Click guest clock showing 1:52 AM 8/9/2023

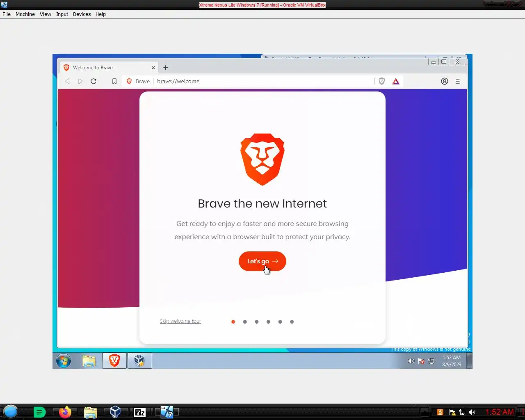click(452, 361)
